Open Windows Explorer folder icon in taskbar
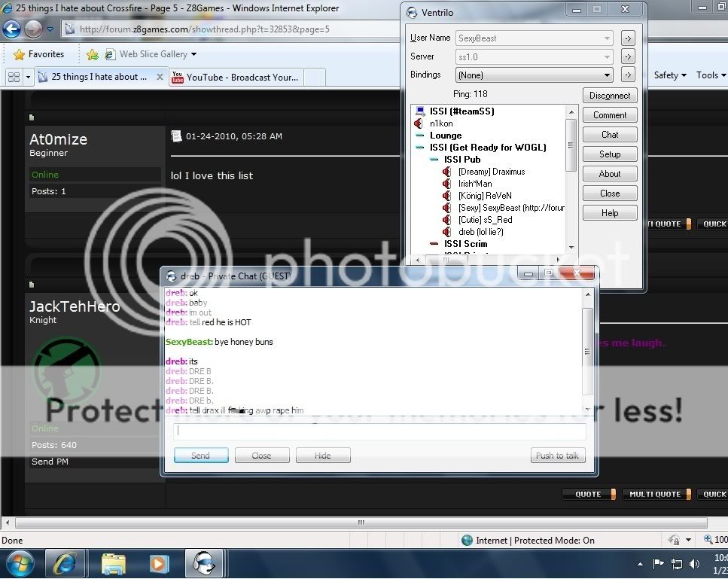The image size is (728, 579). [113, 563]
